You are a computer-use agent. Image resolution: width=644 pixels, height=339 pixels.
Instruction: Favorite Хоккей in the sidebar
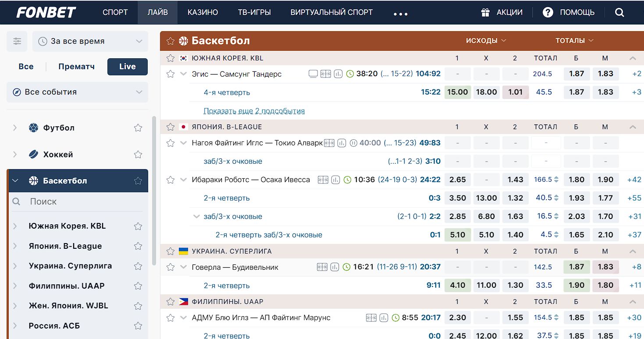(x=138, y=154)
